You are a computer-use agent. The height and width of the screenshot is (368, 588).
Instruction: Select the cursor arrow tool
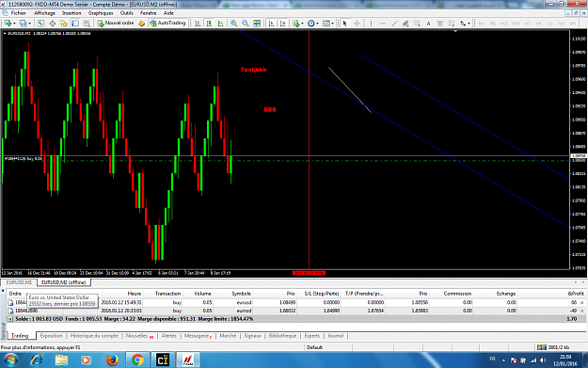344,24
